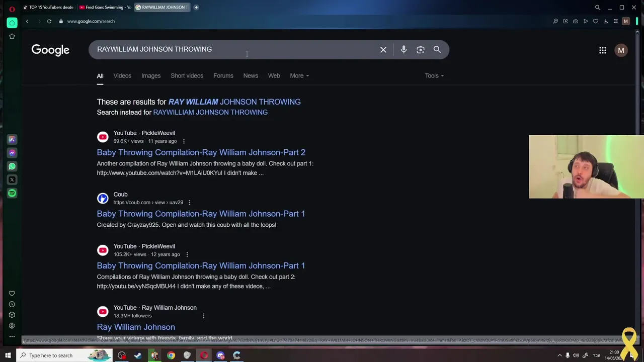Switch to the Images results tab
Viewport: 644px width, 362px height.
coord(151,76)
